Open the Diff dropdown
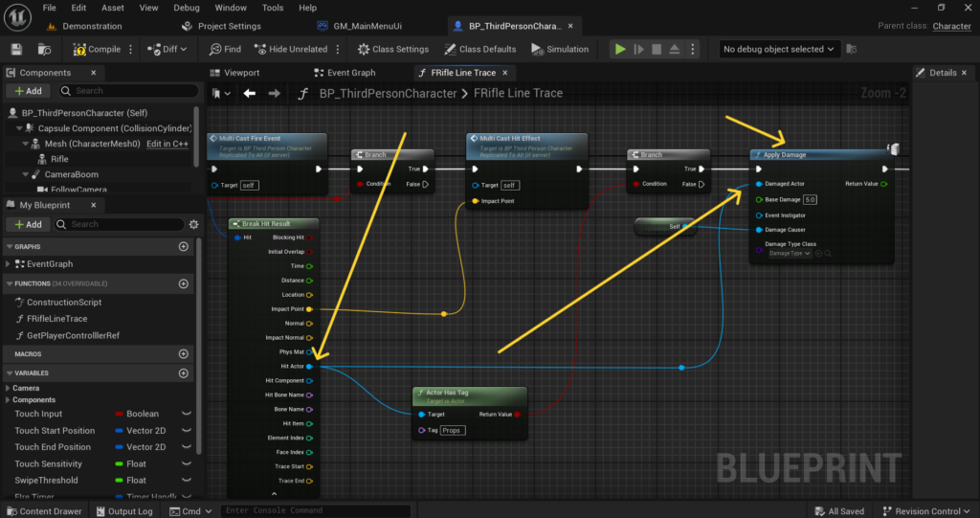 [x=167, y=49]
